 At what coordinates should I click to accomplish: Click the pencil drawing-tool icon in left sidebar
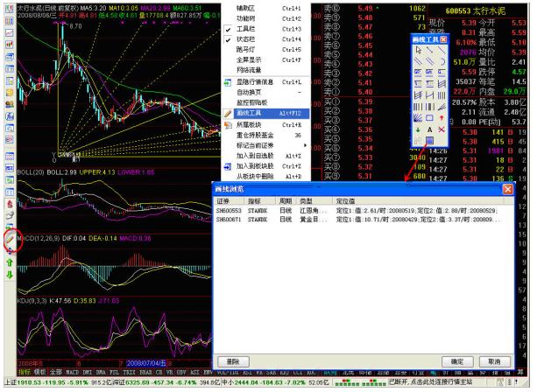pos(10,240)
